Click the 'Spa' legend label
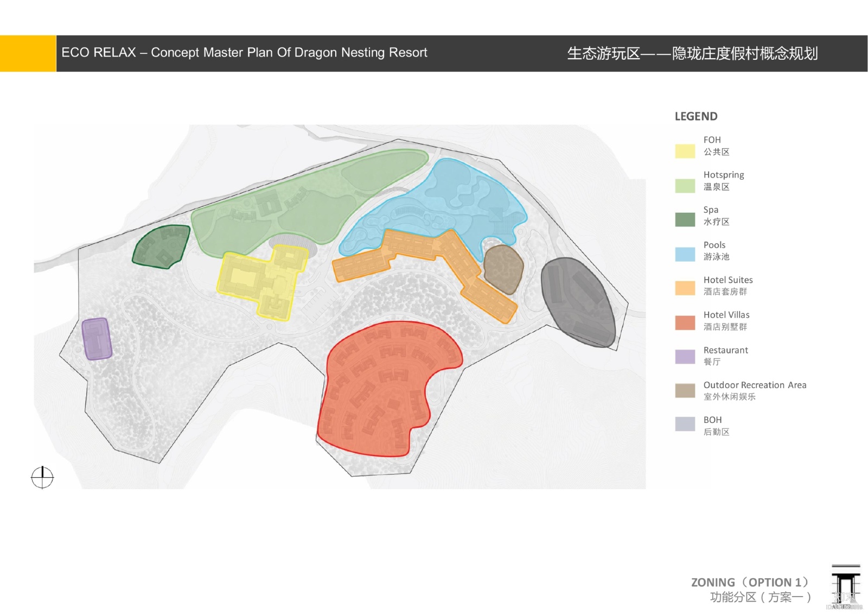 [x=711, y=210]
